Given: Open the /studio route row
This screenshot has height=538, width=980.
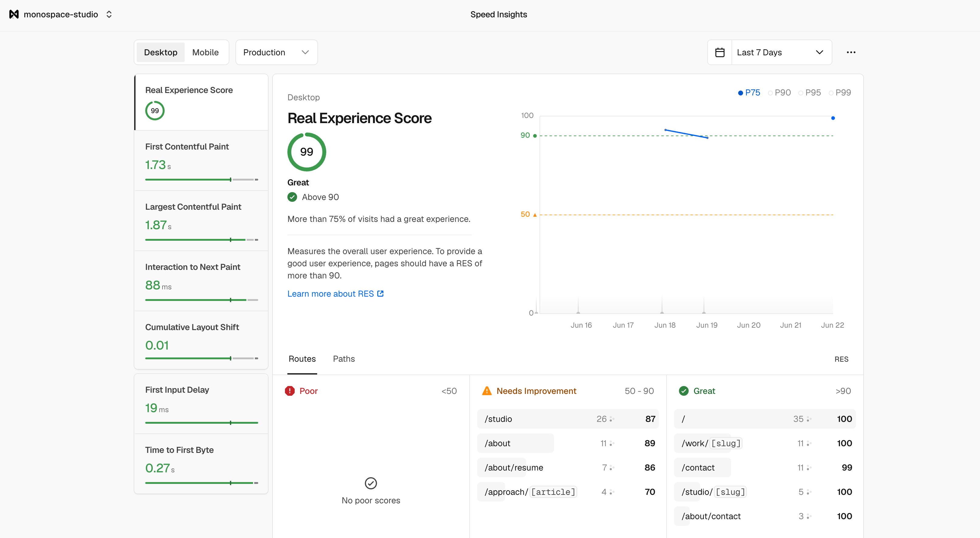Looking at the screenshot, I should (567, 419).
